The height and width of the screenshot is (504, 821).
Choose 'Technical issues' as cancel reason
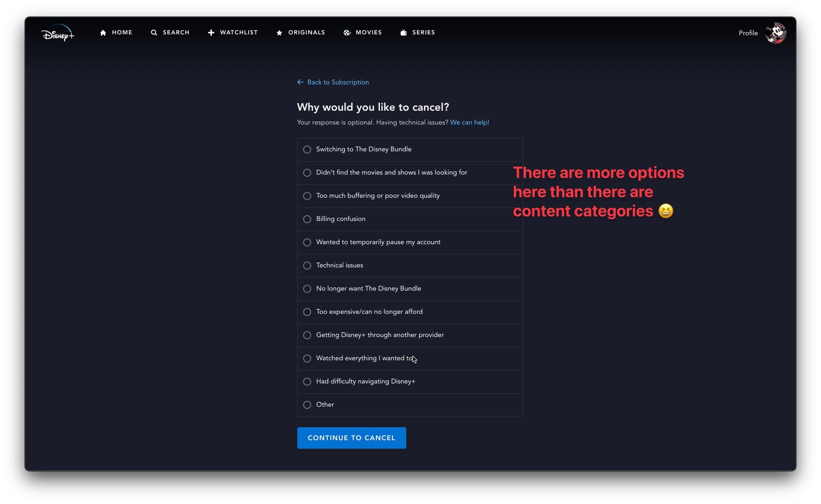pyautogui.click(x=307, y=266)
